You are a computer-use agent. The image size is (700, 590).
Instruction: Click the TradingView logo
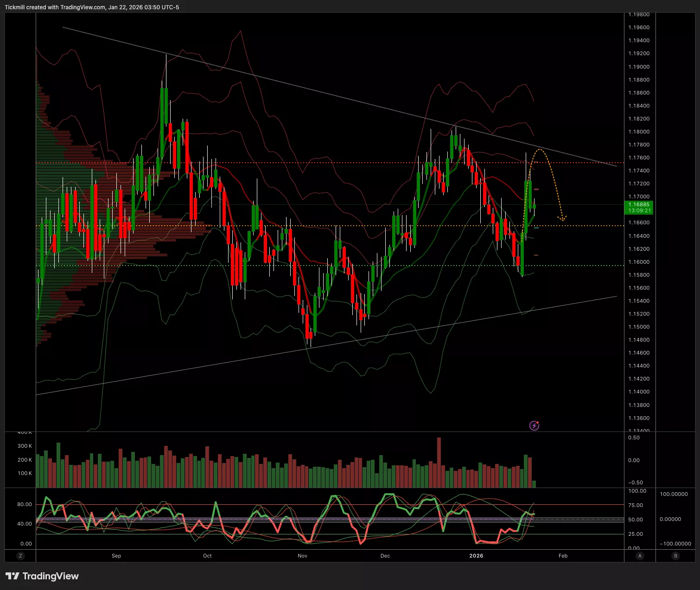click(42, 576)
